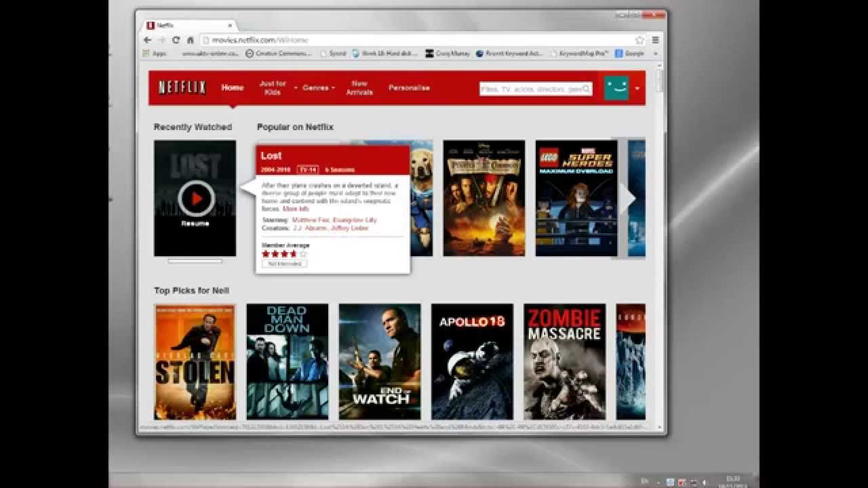Click the Recently Watched heading
This screenshot has height=488, width=868.
coord(193,127)
